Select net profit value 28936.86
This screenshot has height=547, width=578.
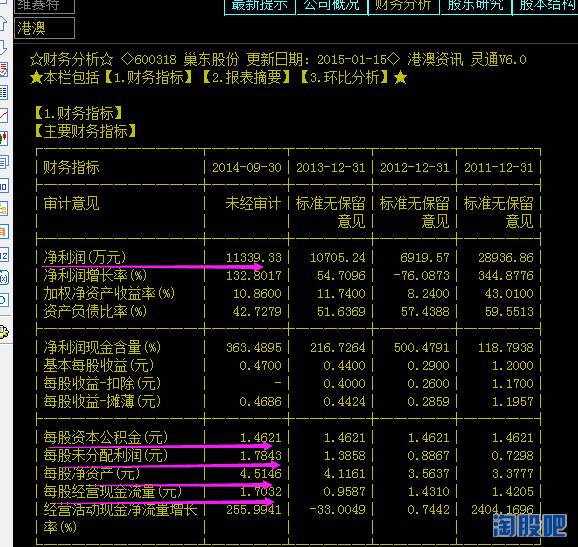click(506, 258)
